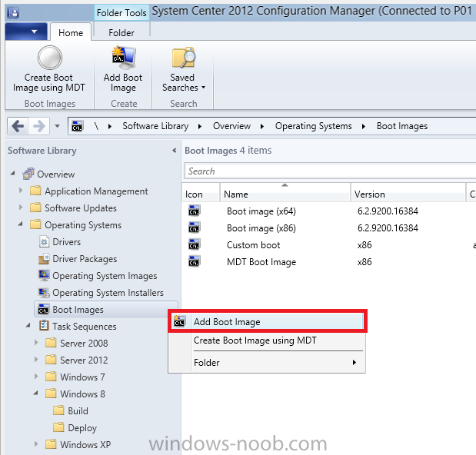Screen dimensions: 476x455
Task: Click Boot image (x86) row icon
Action: (x=194, y=227)
